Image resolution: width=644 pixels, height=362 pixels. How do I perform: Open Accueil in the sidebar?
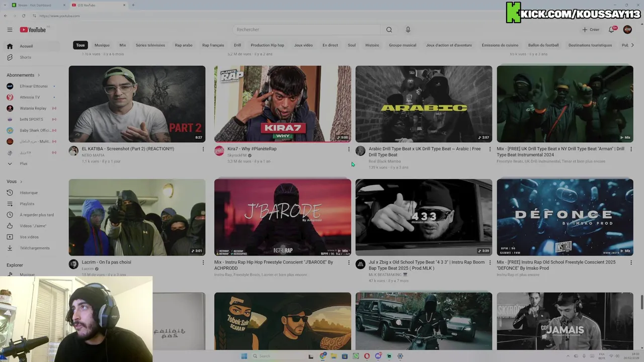click(x=32, y=46)
